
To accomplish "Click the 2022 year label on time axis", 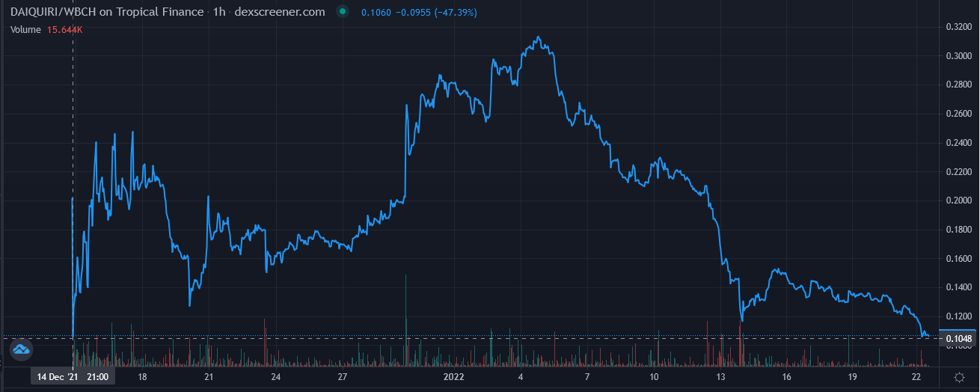I will point(455,377).
